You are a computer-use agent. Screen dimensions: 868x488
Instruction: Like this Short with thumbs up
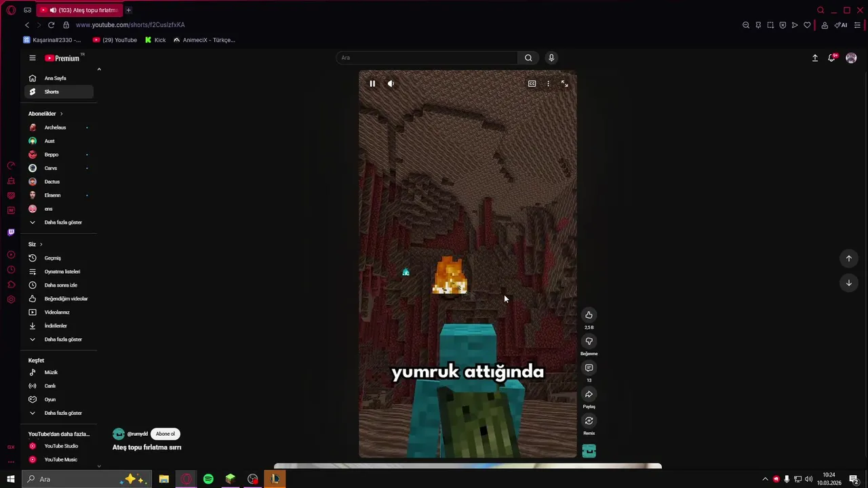[589, 314]
